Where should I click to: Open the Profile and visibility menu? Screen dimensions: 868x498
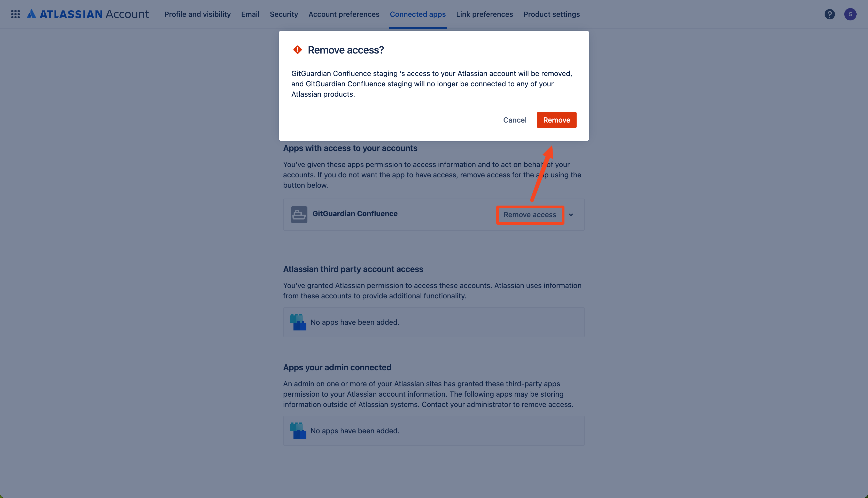click(x=197, y=14)
